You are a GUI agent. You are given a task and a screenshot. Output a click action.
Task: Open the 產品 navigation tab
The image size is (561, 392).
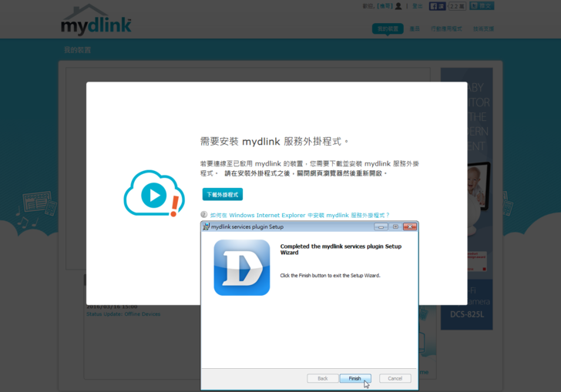click(415, 28)
